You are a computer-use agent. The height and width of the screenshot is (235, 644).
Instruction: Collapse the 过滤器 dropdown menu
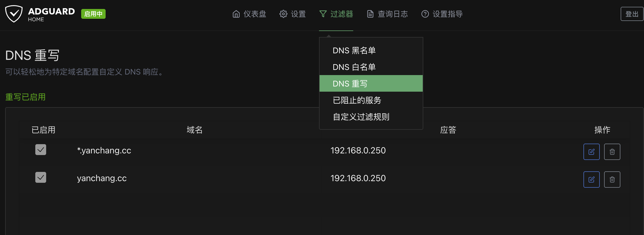pos(336,14)
